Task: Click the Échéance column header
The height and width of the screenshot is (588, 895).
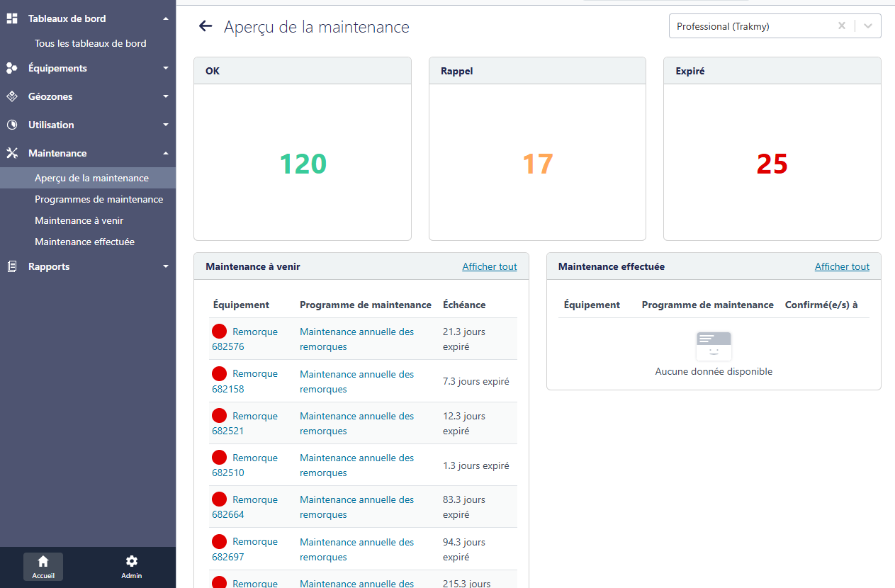Action: click(x=464, y=305)
